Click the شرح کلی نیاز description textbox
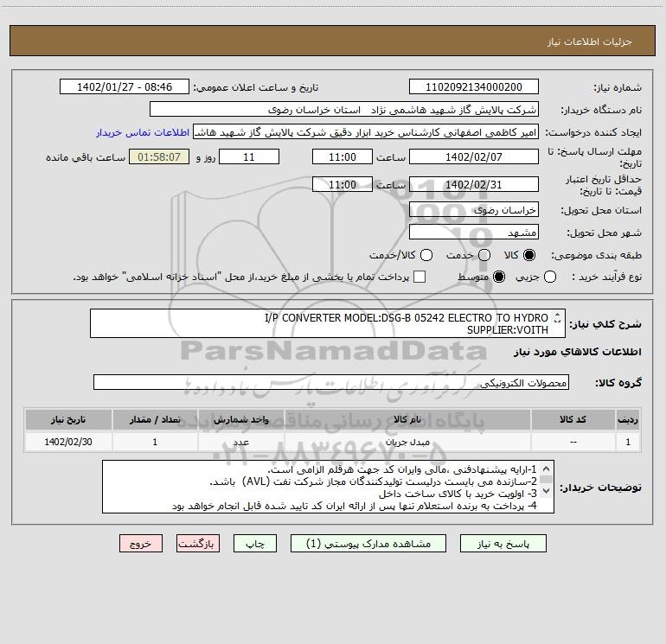The height and width of the screenshot is (644, 666). pos(328,323)
